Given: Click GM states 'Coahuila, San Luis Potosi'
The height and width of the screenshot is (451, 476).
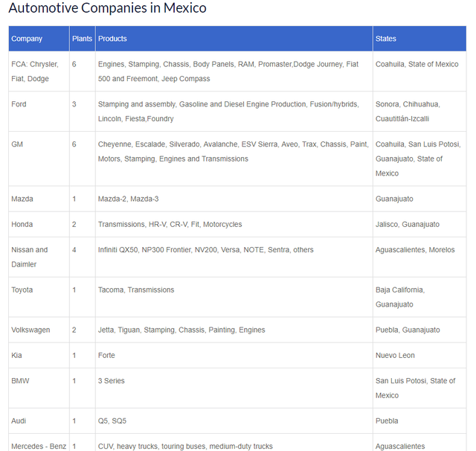Looking at the screenshot, I should tap(418, 159).
